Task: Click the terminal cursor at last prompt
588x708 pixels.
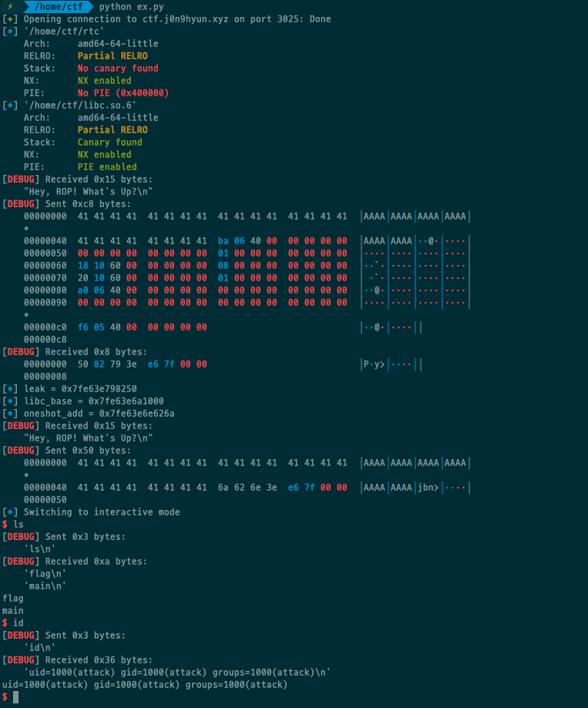Action: click(16, 697)
